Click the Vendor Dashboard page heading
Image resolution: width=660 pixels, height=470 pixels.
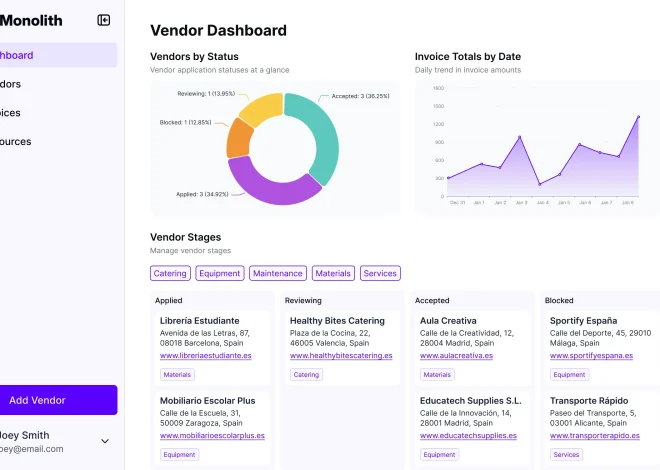point(218,30)
